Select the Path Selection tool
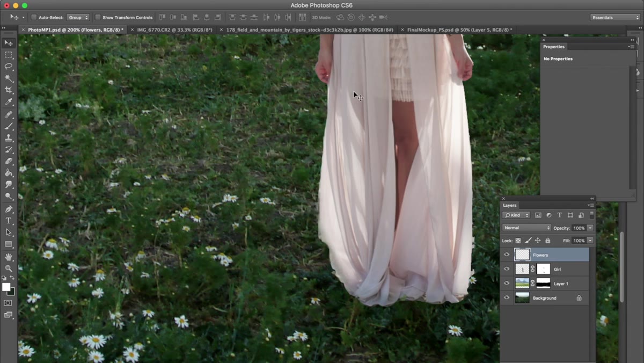 pos(9,233)
